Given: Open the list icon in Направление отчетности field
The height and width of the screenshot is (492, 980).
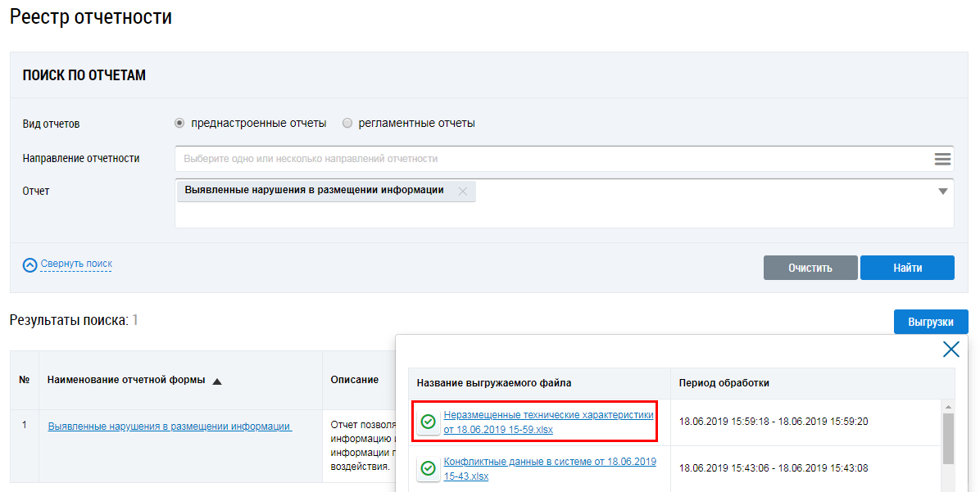Looking at the screenshot, I should click(x=941, y=159).
